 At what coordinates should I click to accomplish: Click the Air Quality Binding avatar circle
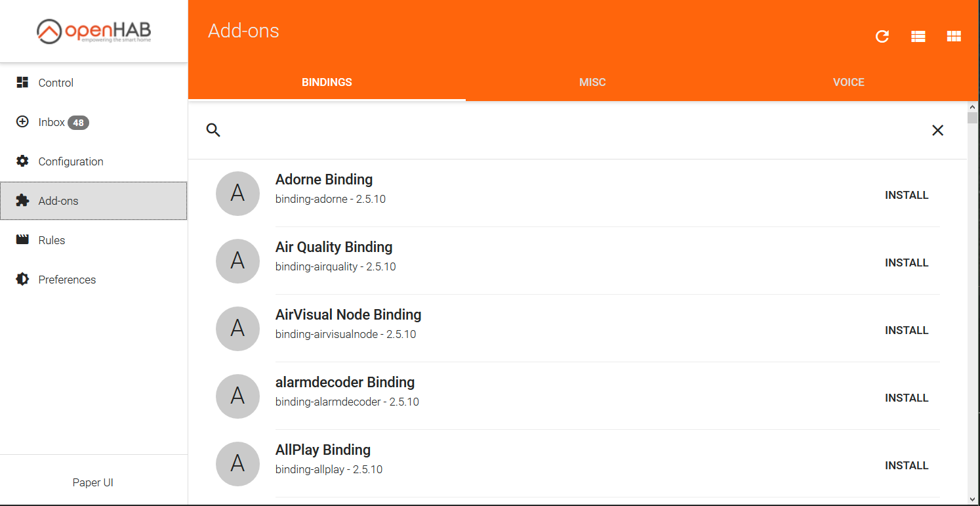click(x=237, y=261)
